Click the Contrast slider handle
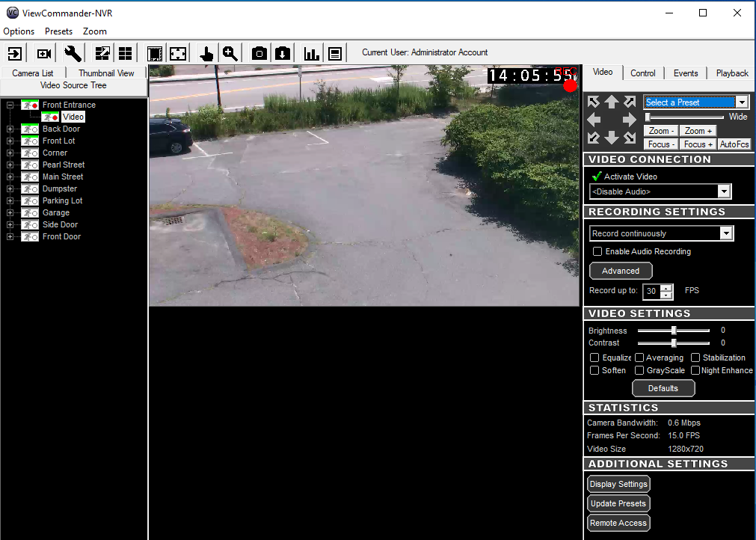The height and width of the screenshot is (540, 756). [x=674, y=343]
